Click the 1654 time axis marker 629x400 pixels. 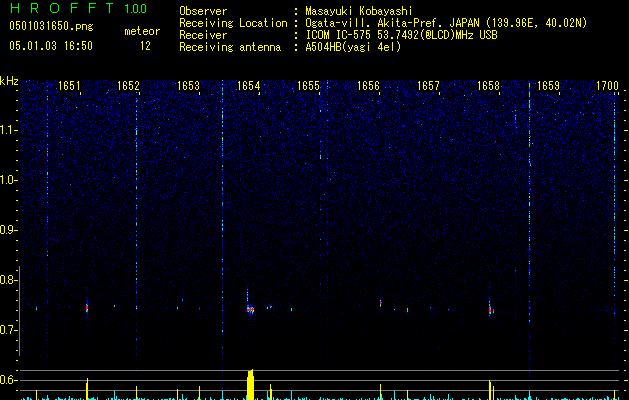coord(249,86)
